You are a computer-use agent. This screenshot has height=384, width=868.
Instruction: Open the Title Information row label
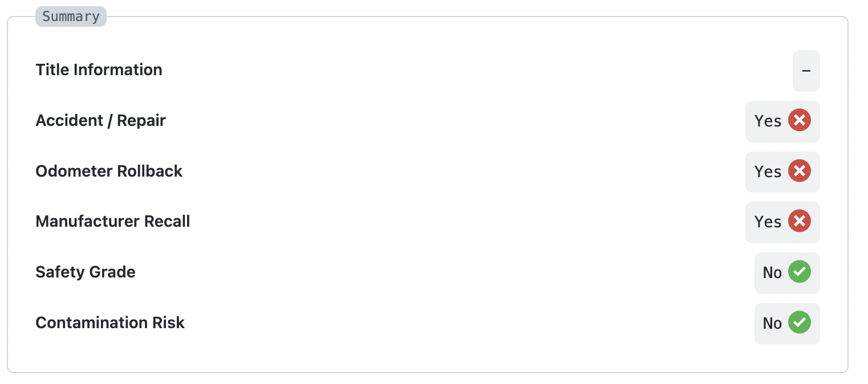point(99,70)
